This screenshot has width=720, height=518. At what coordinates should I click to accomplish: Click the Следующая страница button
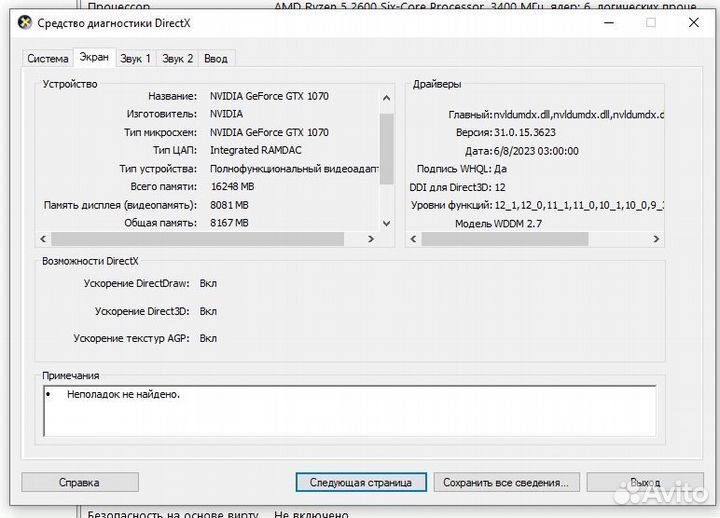361,482
